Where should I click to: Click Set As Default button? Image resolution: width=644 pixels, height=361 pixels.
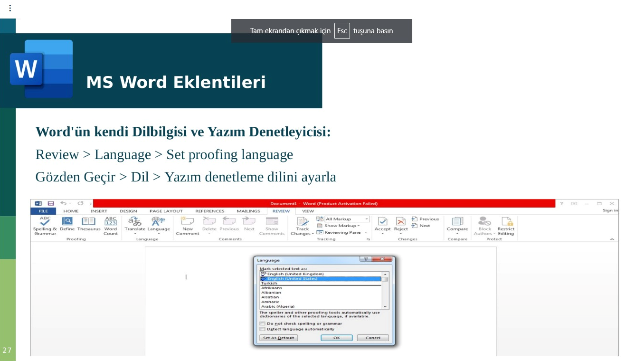pos(279,338)
